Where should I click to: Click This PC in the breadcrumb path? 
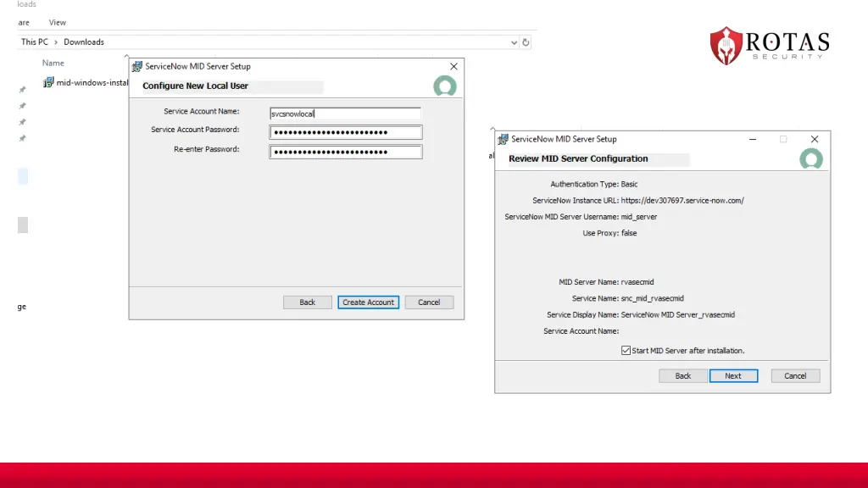(x=34, y=42)
